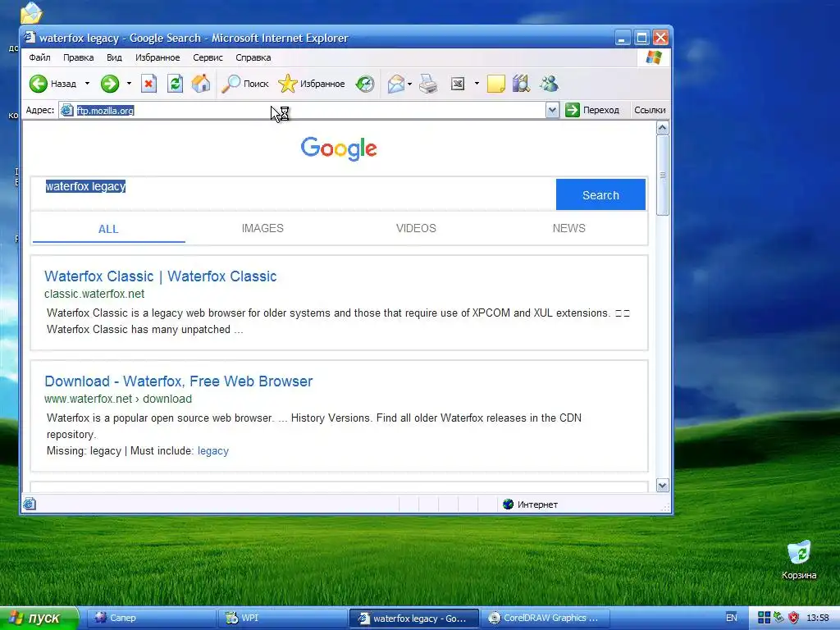
Task: Open the Ссылки links toolbar
Action: tap(650, 111)
